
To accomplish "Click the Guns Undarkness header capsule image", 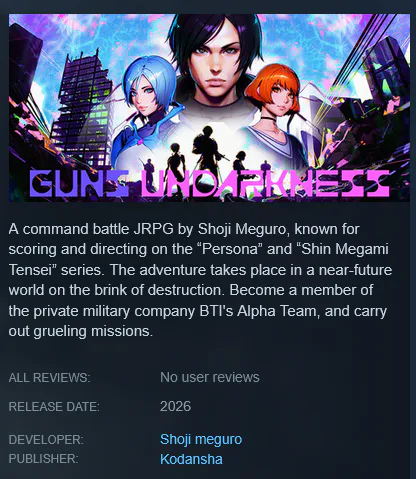I will 209,107.
